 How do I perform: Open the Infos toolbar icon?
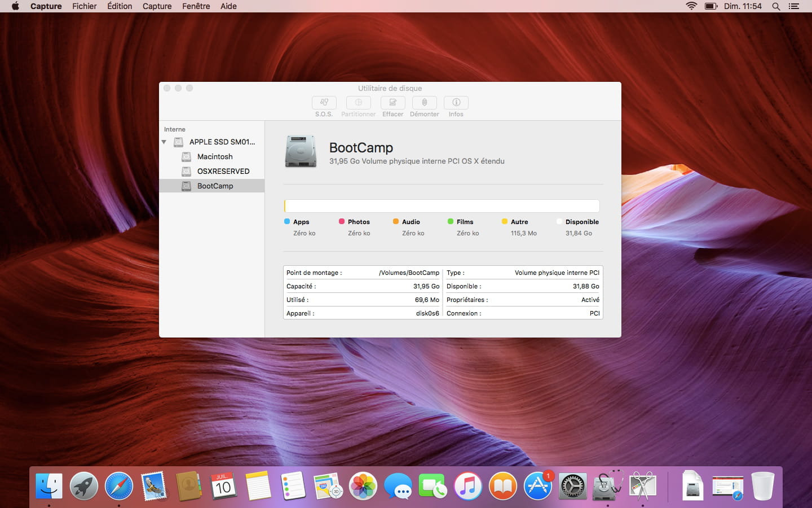point(456,102)
